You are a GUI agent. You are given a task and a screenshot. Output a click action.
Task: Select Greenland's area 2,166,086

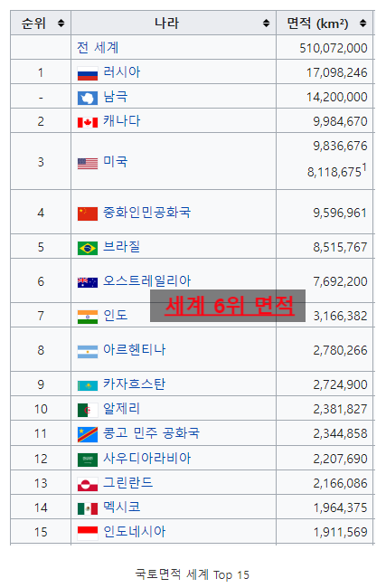(x=340, y=483)
